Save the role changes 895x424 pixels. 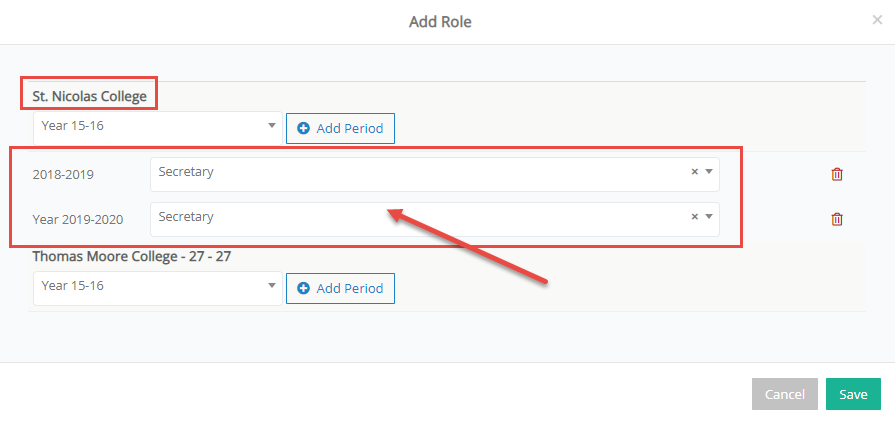pyautogui.click(x=853, y=394)
